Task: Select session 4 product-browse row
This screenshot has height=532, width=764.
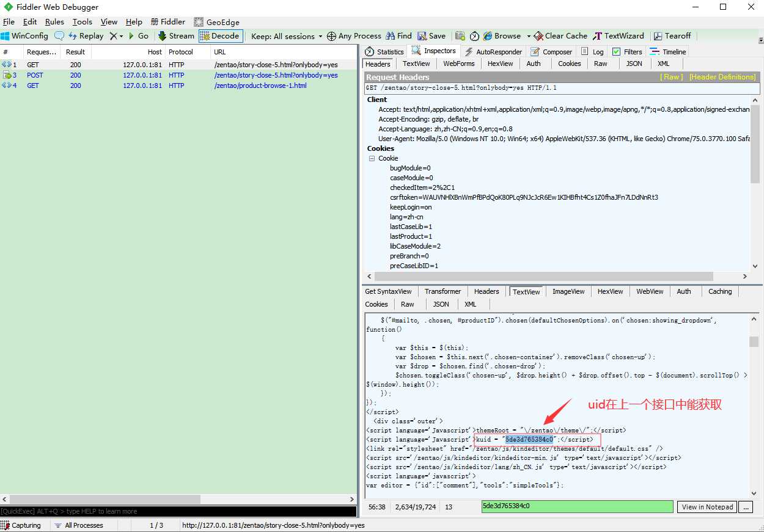Action: pos(178,86)
